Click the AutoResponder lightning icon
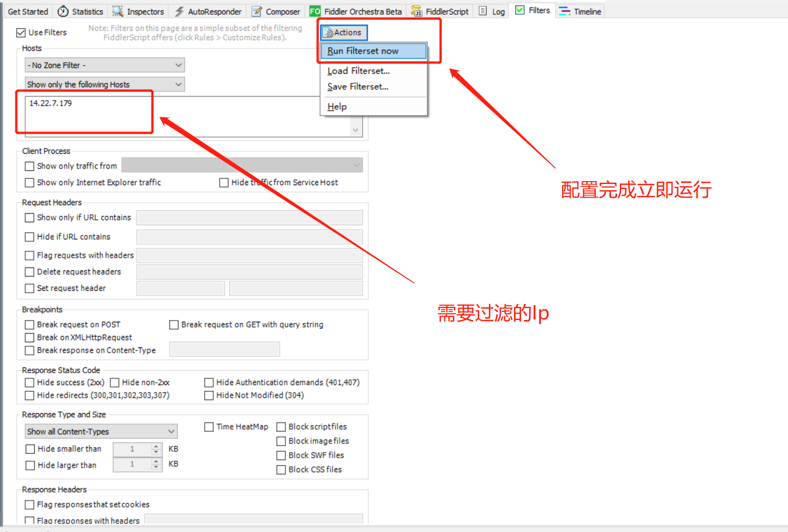The image size is (788, 532). click(180, 11)
